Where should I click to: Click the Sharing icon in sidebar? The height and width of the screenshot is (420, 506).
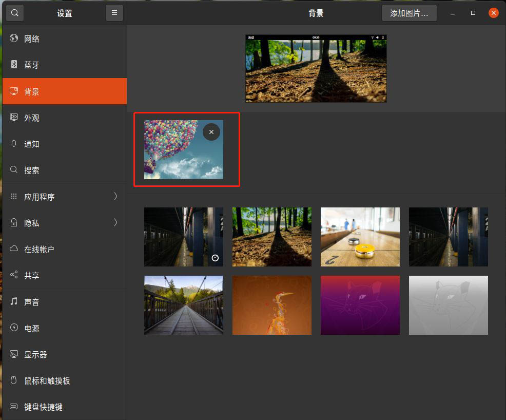click(14, 275)
